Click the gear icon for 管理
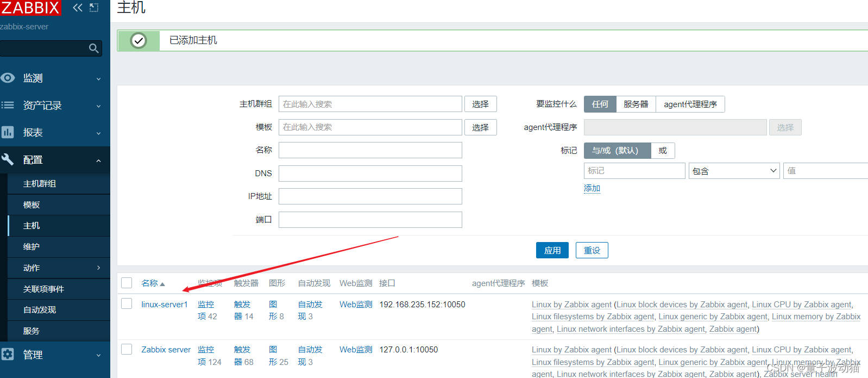The height and width of the screenshot is (378, 868). click(x=8, y=355)
